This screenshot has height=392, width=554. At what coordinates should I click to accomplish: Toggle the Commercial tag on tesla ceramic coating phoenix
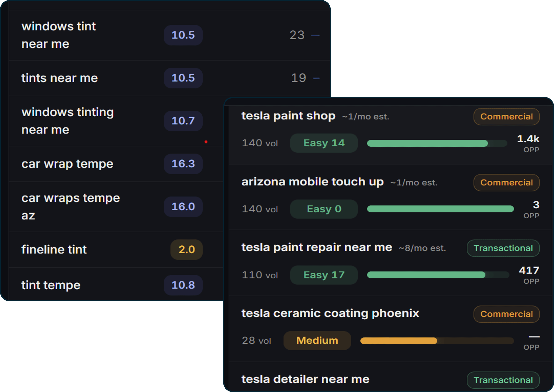(x=506, y=314)
